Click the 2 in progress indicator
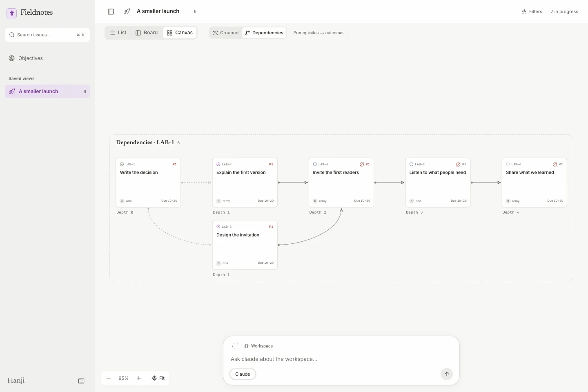The height and width of the screenshot is (392, 588). (564, 11)
